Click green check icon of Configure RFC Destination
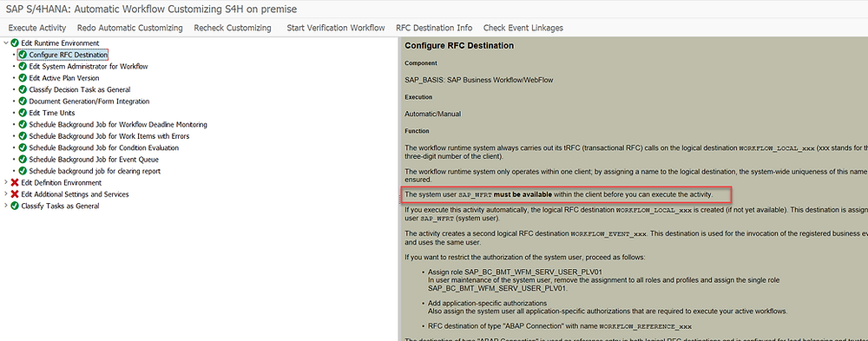868x341 pixels. [x=23, y=55]
